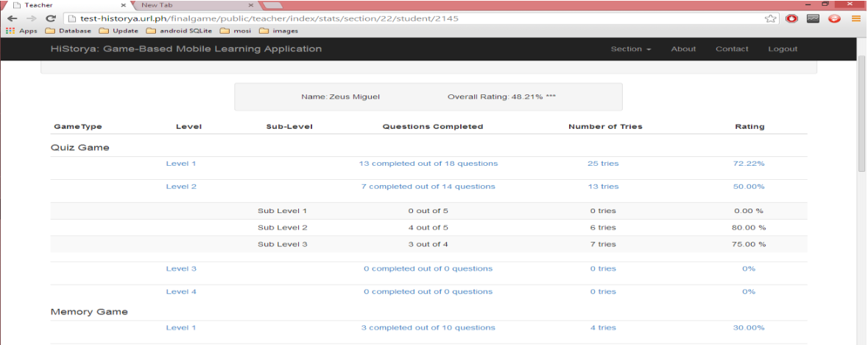The width and height of the screenshot is (868, 345).
Task: Click the '4 out of 5' cell
Action: click(x=428, y=227)
